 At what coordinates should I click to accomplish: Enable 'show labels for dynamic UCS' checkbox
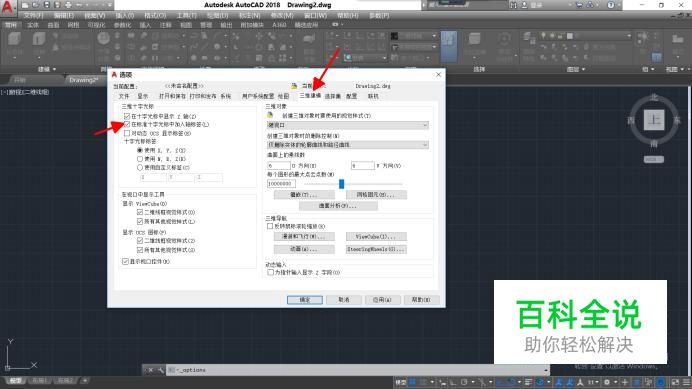coord(127,133)
